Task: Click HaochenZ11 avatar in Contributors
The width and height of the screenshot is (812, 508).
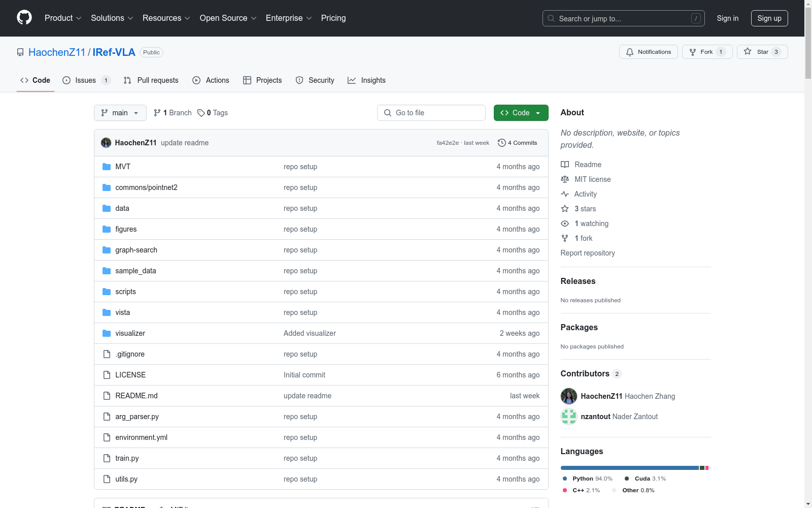Action: pyautogui.click(x=569, y=396)
